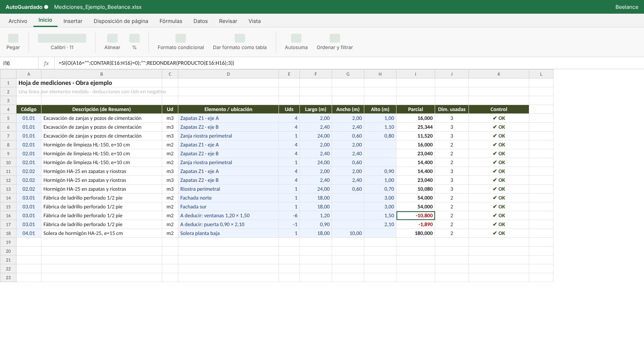Switch to the Insertar tab
Screen dimensions: 644x346
73,21
